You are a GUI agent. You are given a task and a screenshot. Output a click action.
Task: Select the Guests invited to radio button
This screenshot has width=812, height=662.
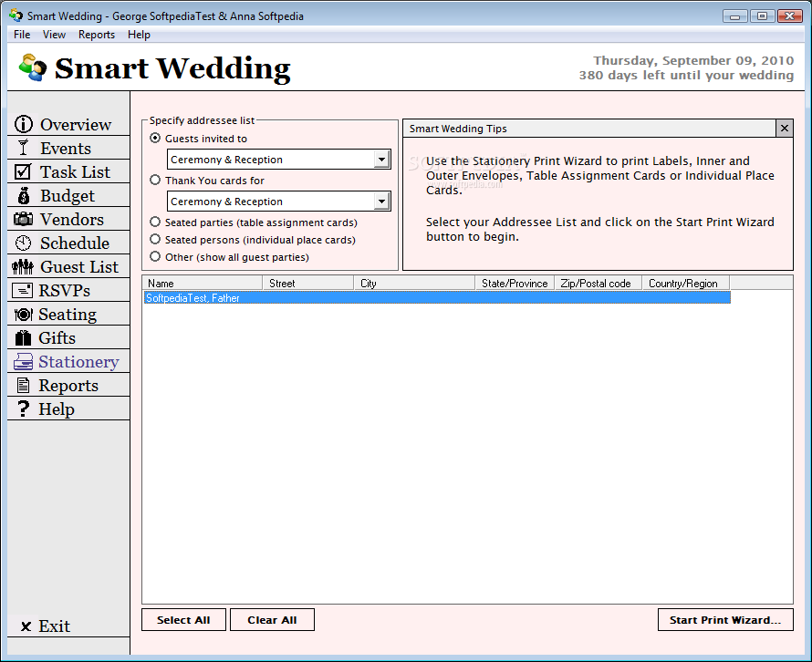(x=155, y=139)
